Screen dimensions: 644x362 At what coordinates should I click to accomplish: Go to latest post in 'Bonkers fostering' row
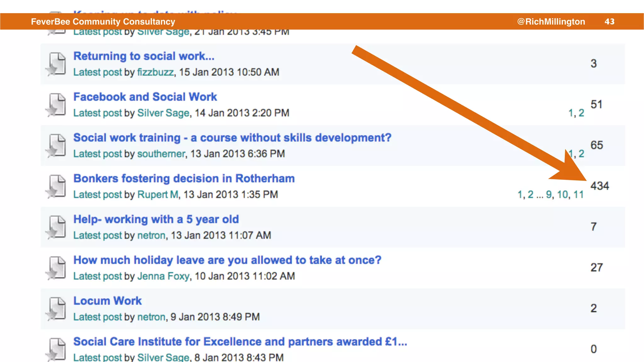point(97,195)
